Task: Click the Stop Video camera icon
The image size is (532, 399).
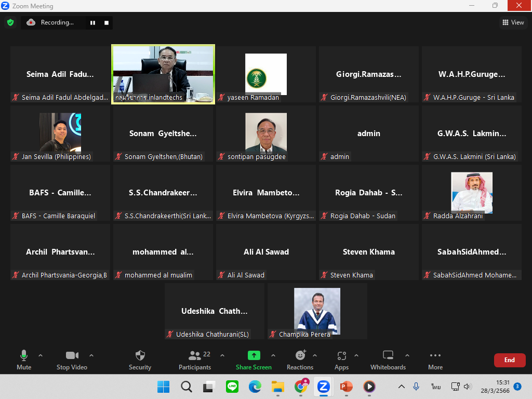Action: coord(72,355)
